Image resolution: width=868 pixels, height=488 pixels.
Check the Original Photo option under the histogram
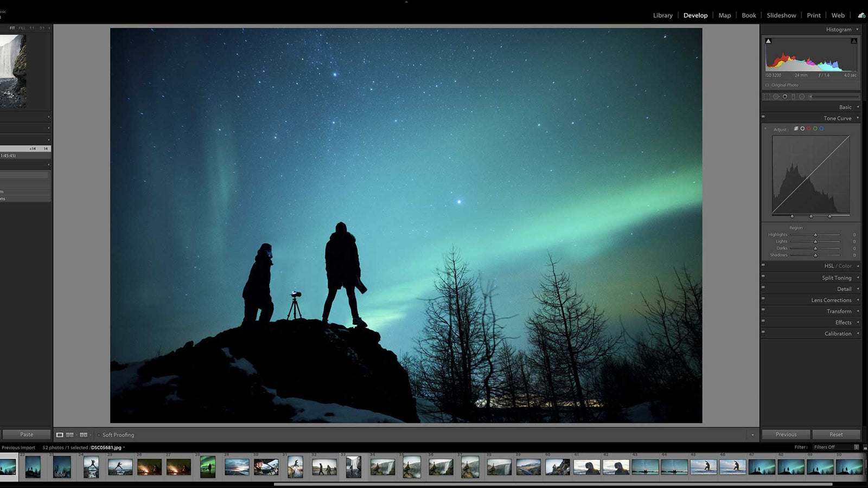(x=767, y=85)
